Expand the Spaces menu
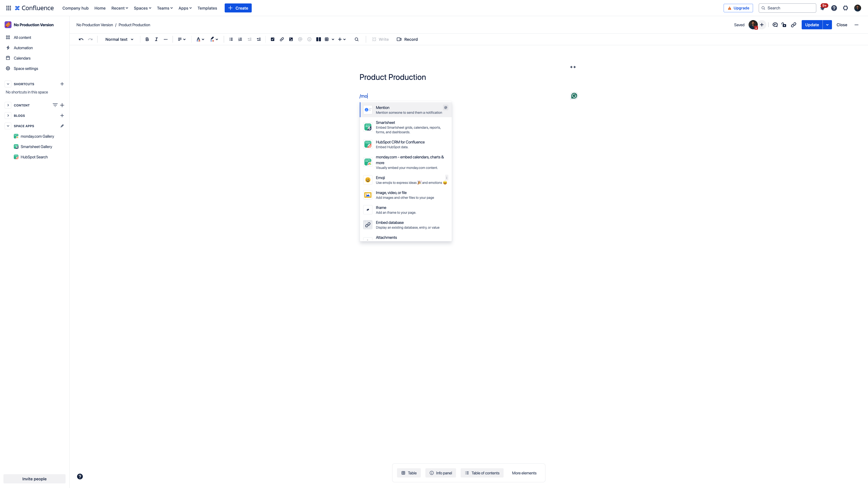868x488 pixels. (143, 8)
